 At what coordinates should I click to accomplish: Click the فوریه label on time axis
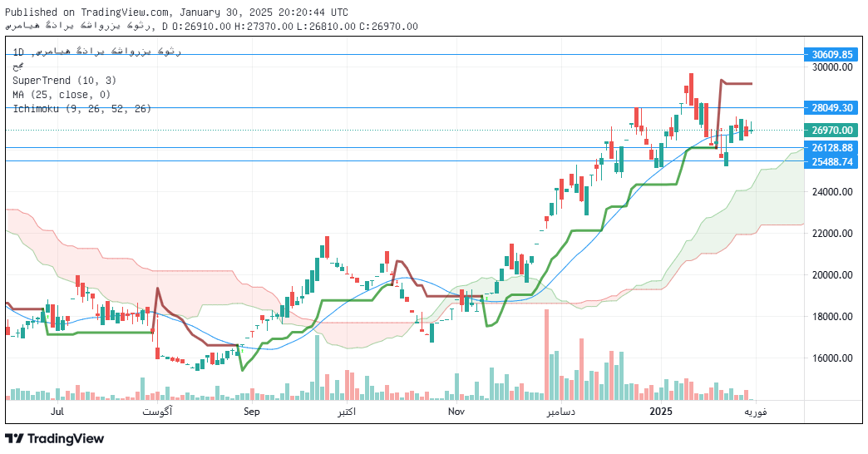pos(756,412)
